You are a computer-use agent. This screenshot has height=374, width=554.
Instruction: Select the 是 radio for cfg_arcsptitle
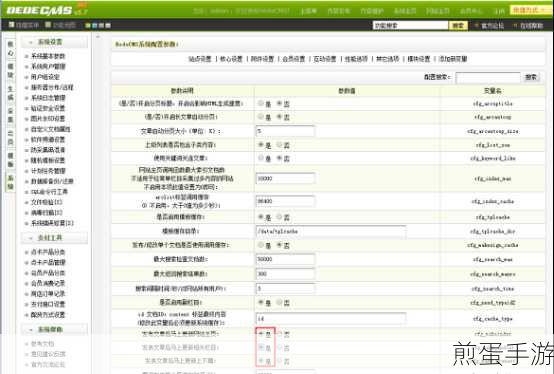261,103
